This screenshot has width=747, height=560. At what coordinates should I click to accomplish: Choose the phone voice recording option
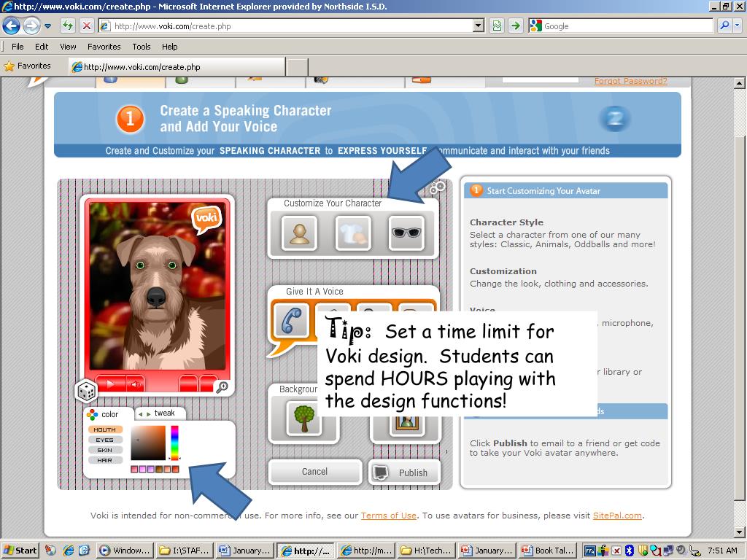(291, 321)
